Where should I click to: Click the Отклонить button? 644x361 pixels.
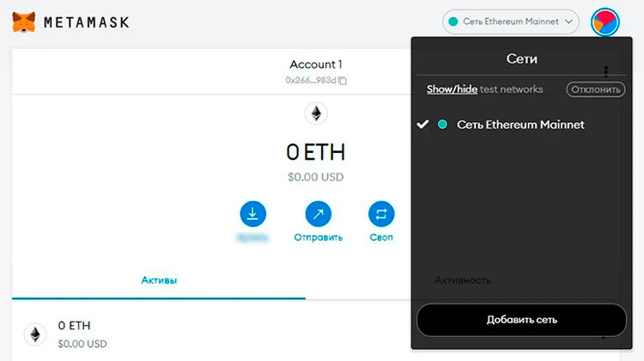pyautogui.click(x=595, y=89)
